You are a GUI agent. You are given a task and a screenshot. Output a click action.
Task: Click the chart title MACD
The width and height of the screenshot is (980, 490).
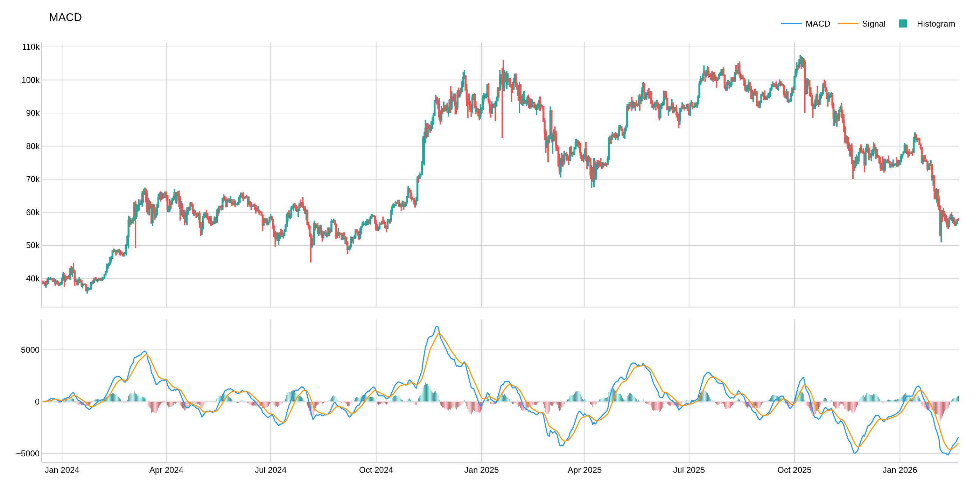coord(65,17)
